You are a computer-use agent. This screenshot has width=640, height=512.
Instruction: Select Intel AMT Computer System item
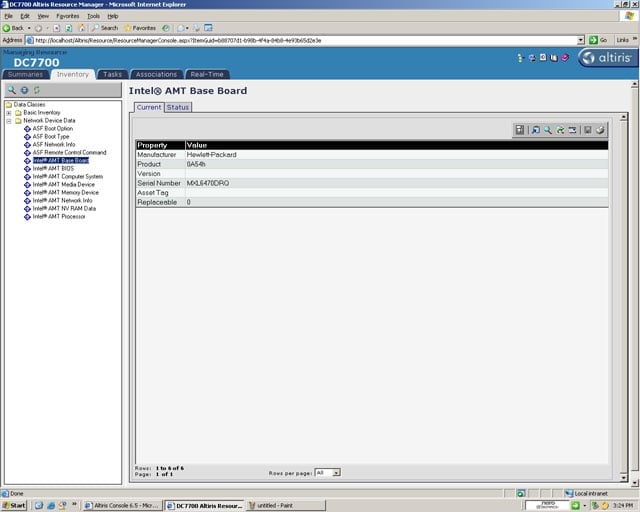pos(67,176)
